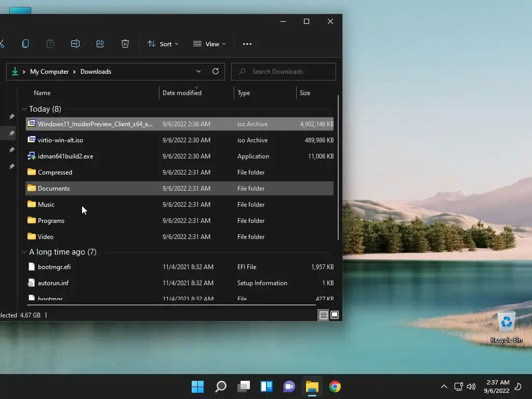Collapse the Today (8) group
Screen dimensions: 532x399
pos(24,109)
